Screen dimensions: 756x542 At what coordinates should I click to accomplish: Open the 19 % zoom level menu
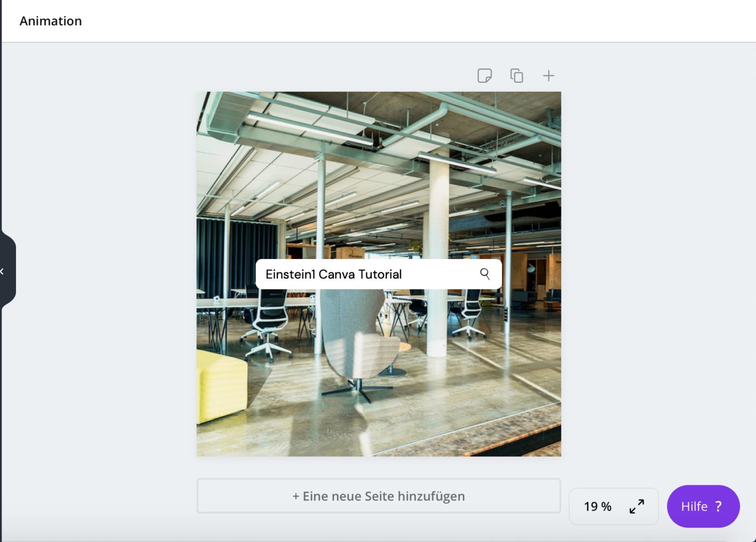597,506
